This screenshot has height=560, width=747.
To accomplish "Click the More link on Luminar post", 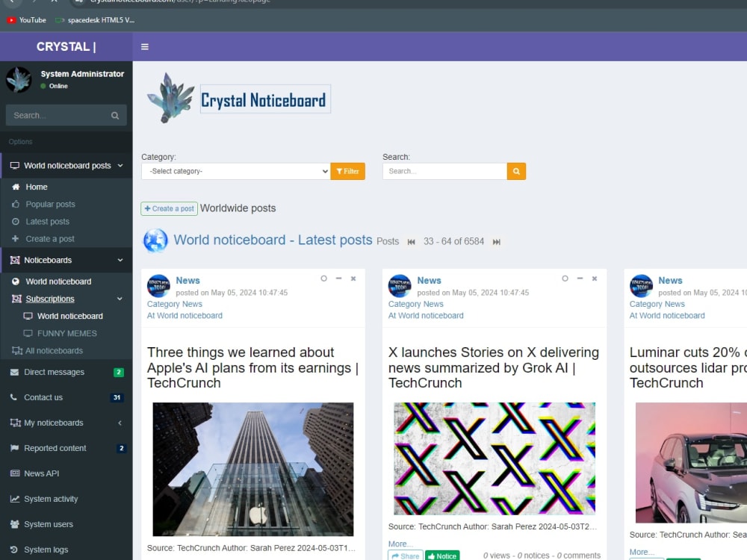I will (x=642, y=552).
